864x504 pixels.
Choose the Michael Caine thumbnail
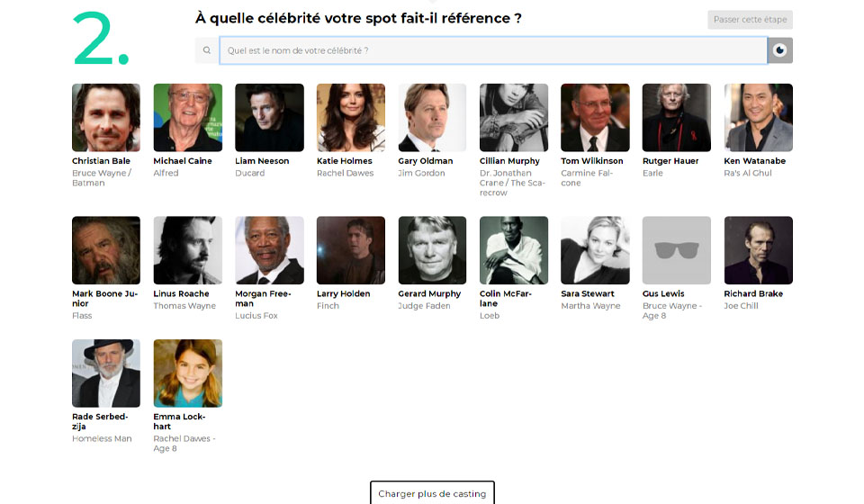click(187, 118)
